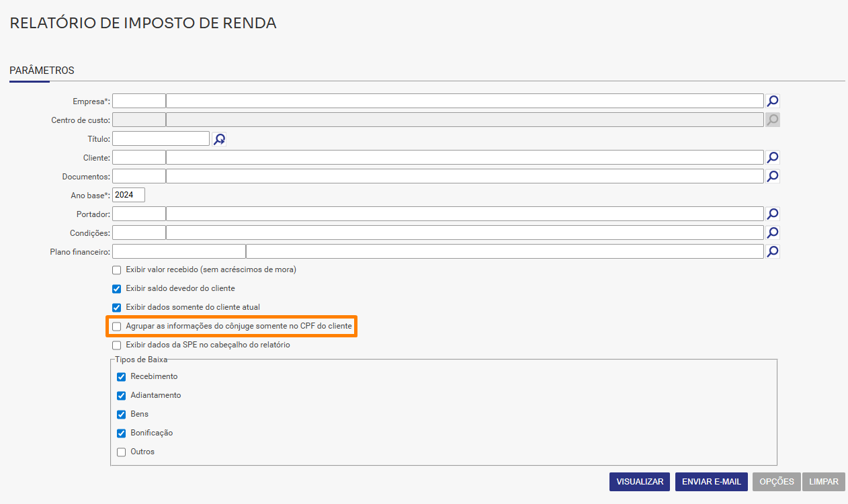
Task: Enable Exibir dados da SPE checkbox
Action: click(117, 345)
